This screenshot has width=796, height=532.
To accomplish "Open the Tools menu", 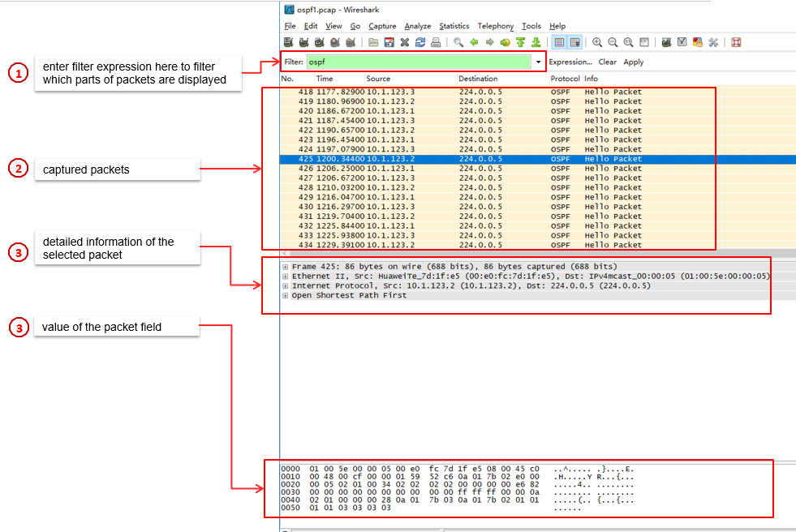I will click(531, 26).
